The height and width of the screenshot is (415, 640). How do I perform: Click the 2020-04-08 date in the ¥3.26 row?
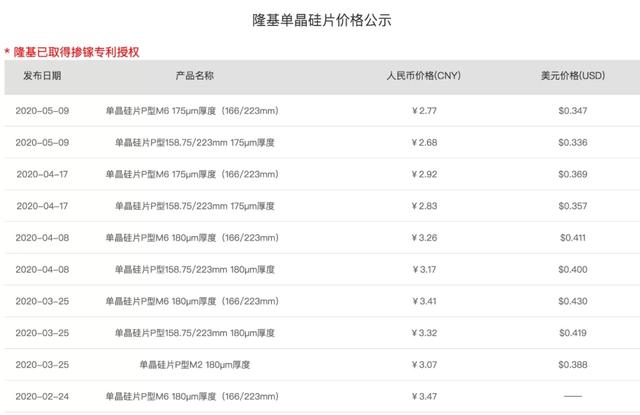pos(42,237)
